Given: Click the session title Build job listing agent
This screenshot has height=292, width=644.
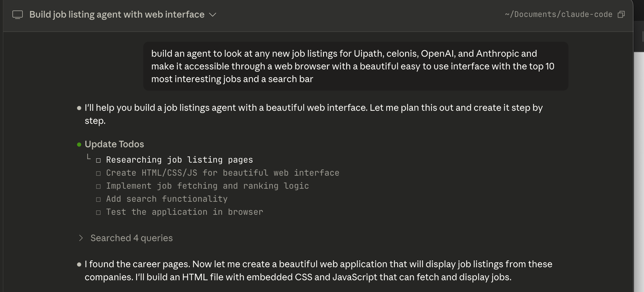Looking at the screenshot, I should (117, 15).
